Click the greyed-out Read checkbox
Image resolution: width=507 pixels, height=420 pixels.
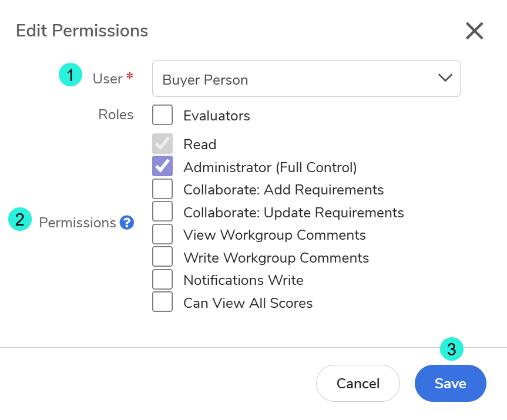coord(162,144)
